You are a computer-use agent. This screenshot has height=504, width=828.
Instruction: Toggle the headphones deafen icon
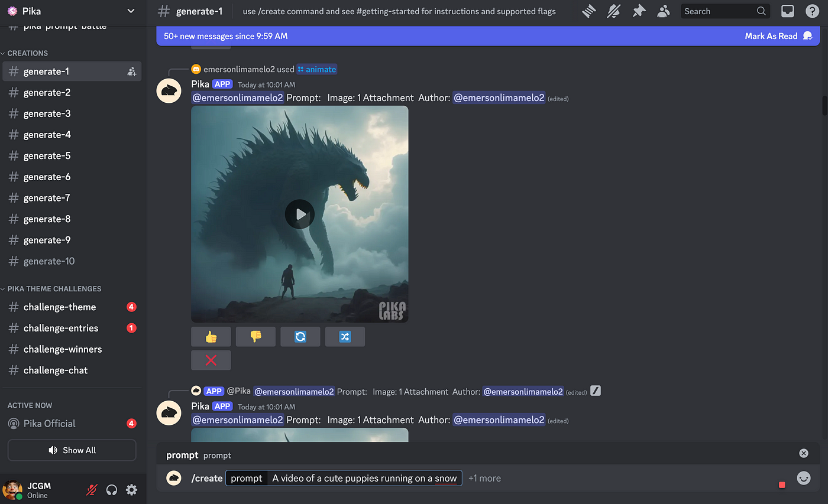coord(111,490)
